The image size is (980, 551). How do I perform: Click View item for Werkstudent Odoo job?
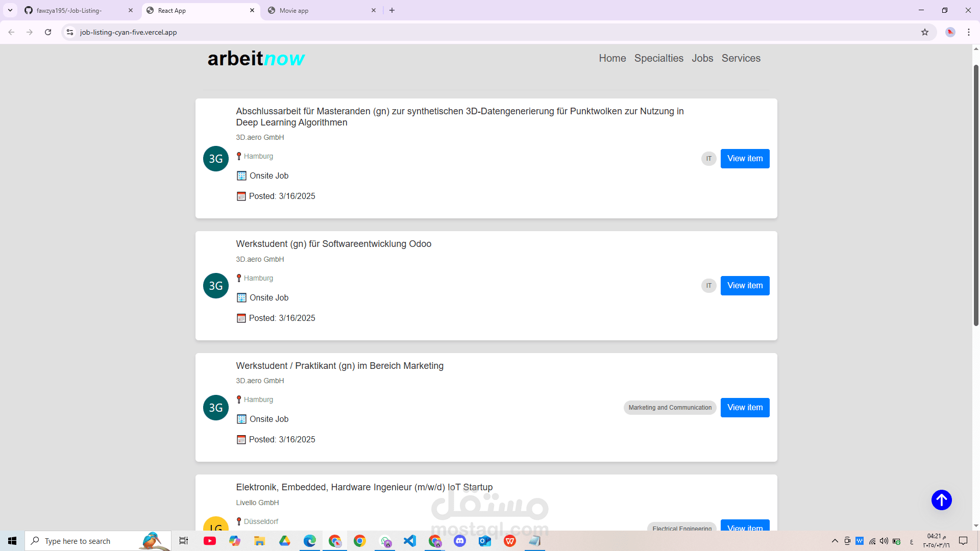point(745,286)
